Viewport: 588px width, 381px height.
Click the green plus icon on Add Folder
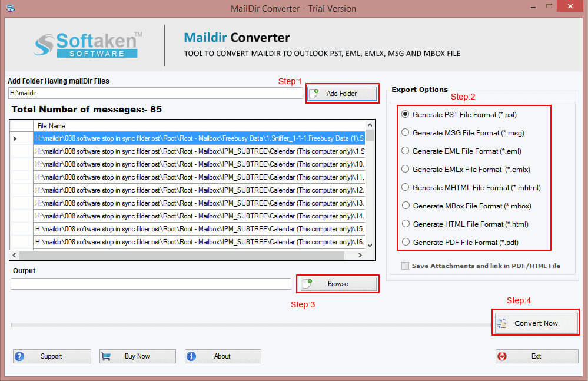tap(315, 93)
